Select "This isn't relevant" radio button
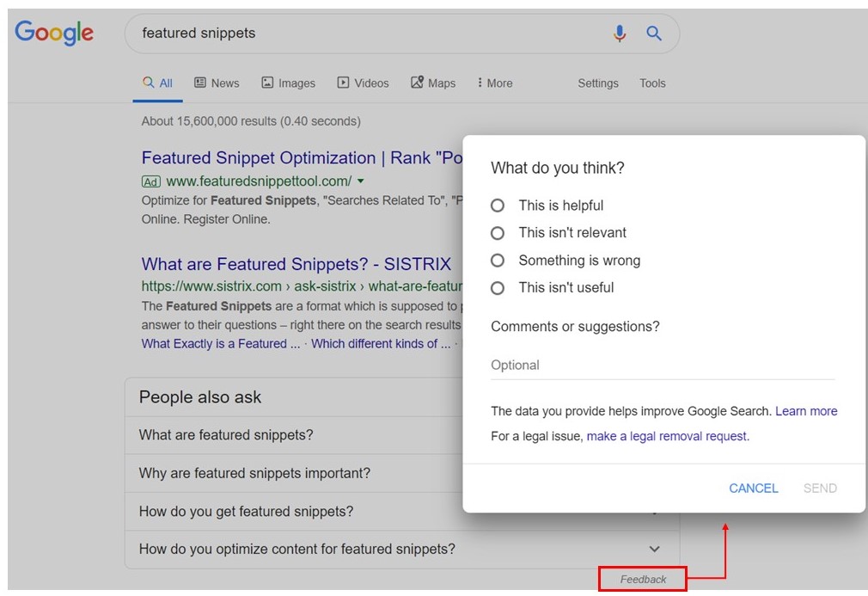The image size is (868, 596). click(x=498, y=233)
